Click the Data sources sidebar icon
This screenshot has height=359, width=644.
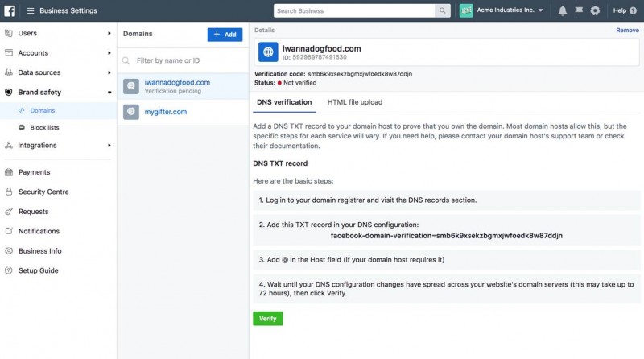click(9, 72)
